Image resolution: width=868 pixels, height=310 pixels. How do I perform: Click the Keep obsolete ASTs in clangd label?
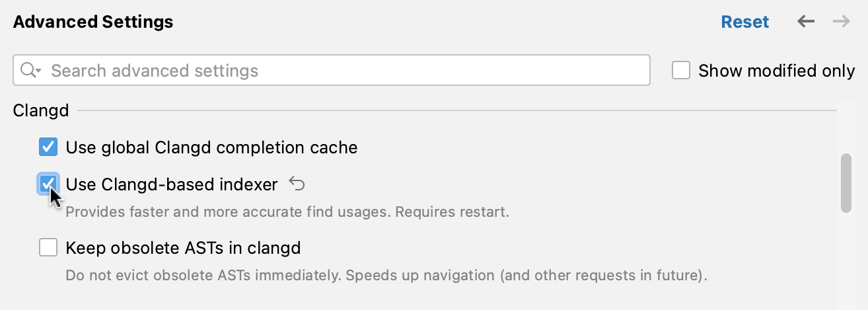click(183, 248)
